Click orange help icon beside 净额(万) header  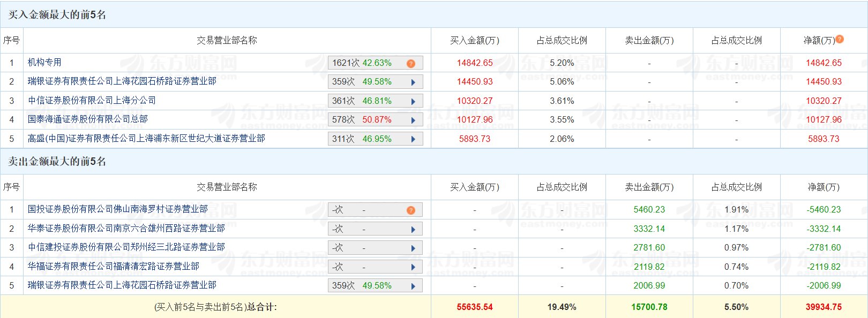click(840, 39)
